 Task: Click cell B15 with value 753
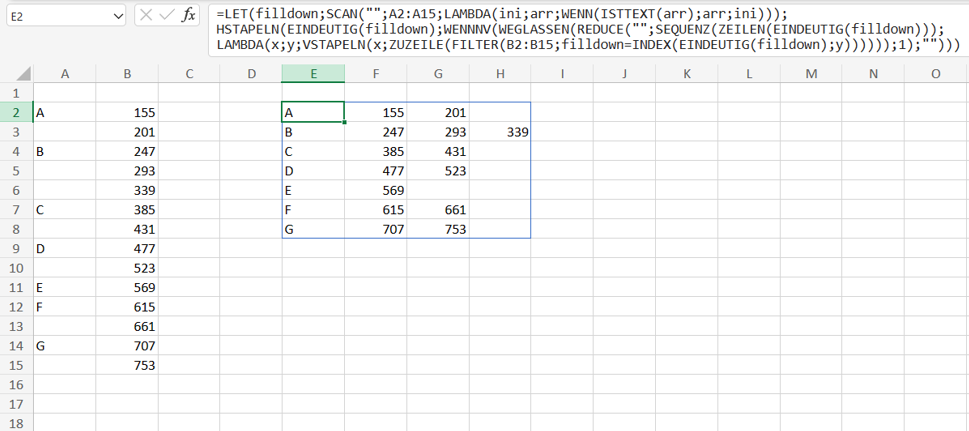point(127,365)
